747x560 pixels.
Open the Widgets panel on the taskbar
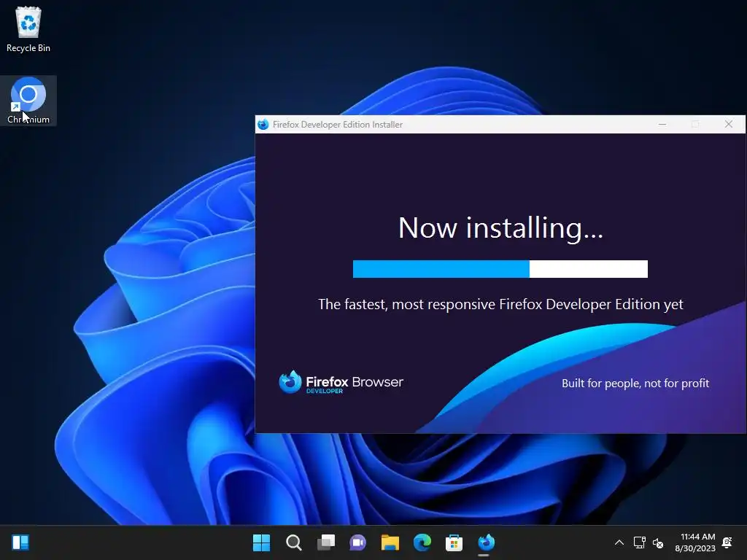point(20,542)
